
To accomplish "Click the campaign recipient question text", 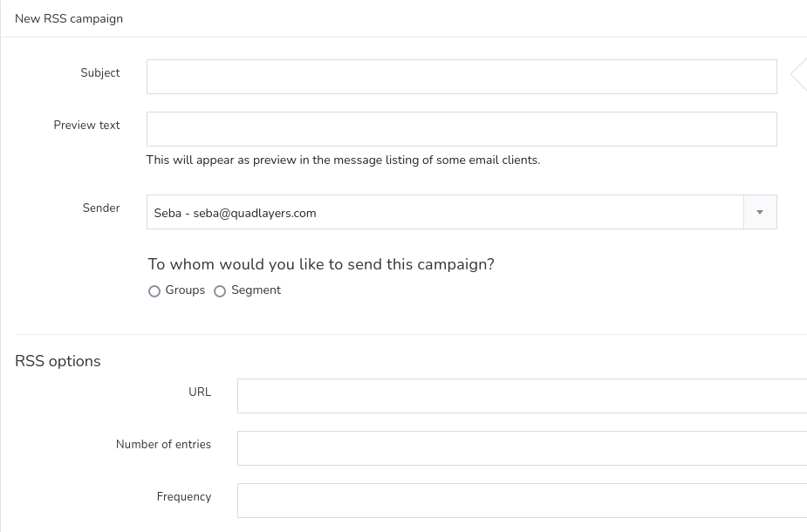I will pos(321,264).
